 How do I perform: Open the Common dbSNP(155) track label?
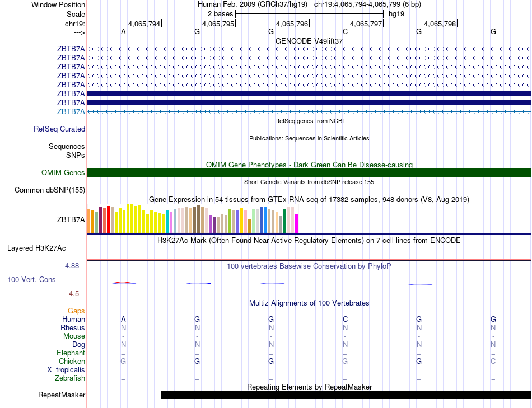coord(50,190)
